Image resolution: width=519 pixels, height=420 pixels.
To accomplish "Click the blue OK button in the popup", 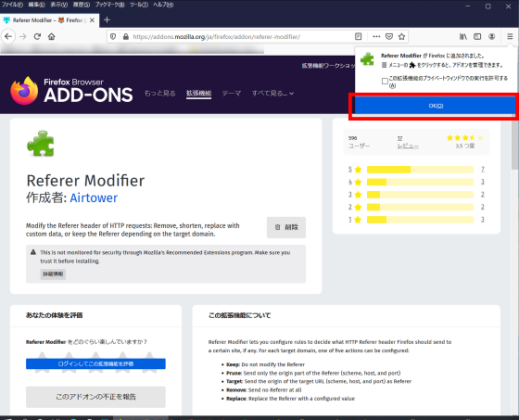I will pos(436,106).
